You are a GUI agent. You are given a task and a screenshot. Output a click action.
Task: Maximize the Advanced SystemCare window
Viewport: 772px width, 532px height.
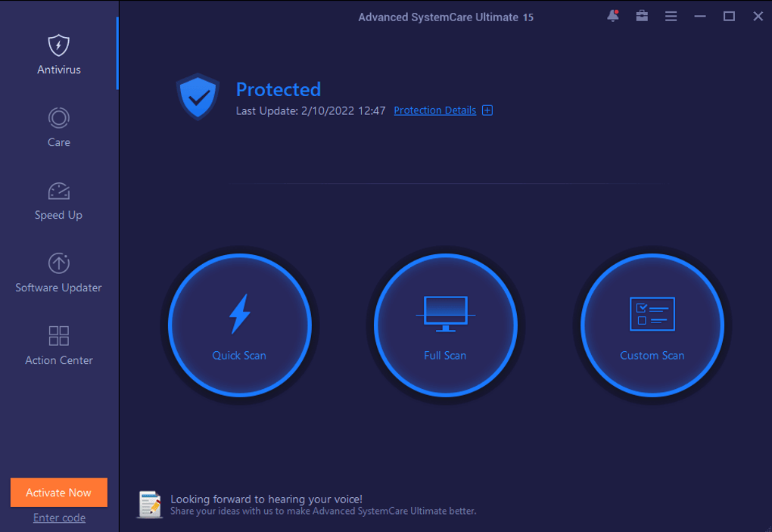click(729, 16)
